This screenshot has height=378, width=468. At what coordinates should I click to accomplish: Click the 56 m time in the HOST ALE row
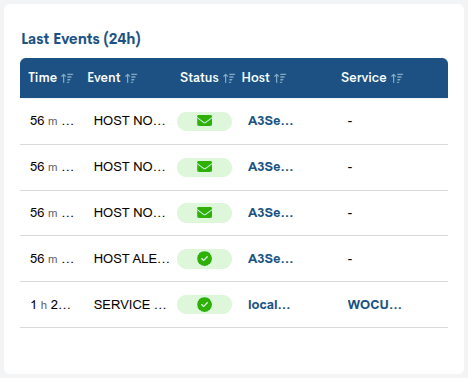tap(52, 258)
